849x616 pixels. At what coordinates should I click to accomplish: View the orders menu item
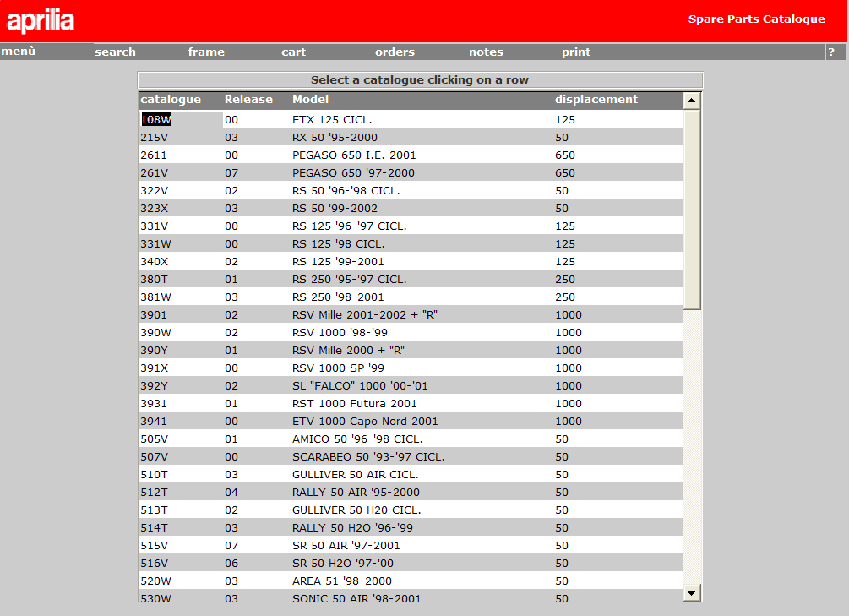coord(395,52)
